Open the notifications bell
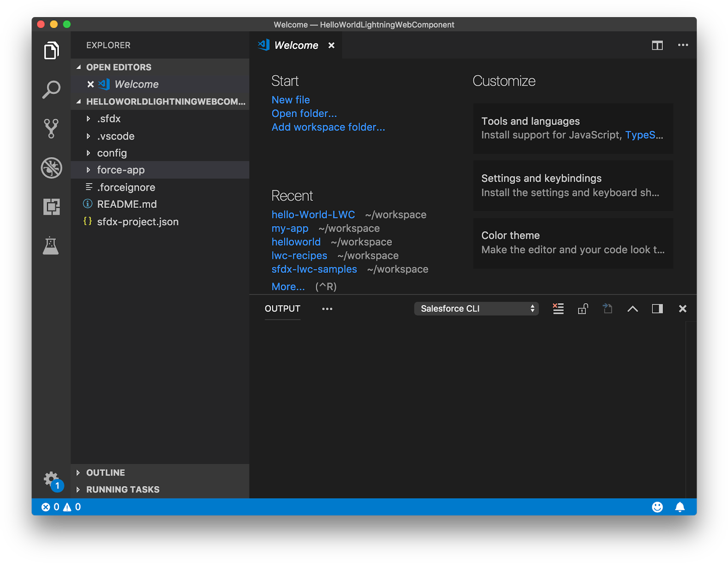This screenshot has height=563, width=728. click(680, 507)
